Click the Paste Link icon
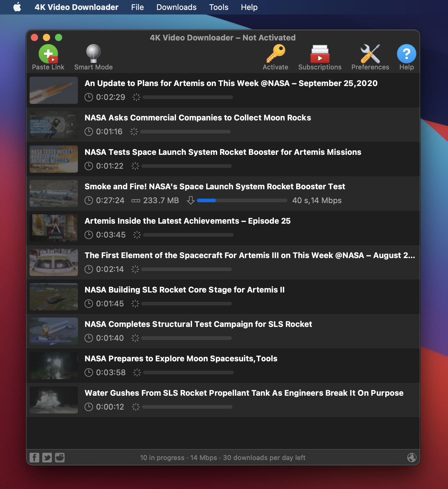The height and width of the screenshot is (489, 448). tap(48, 54)
